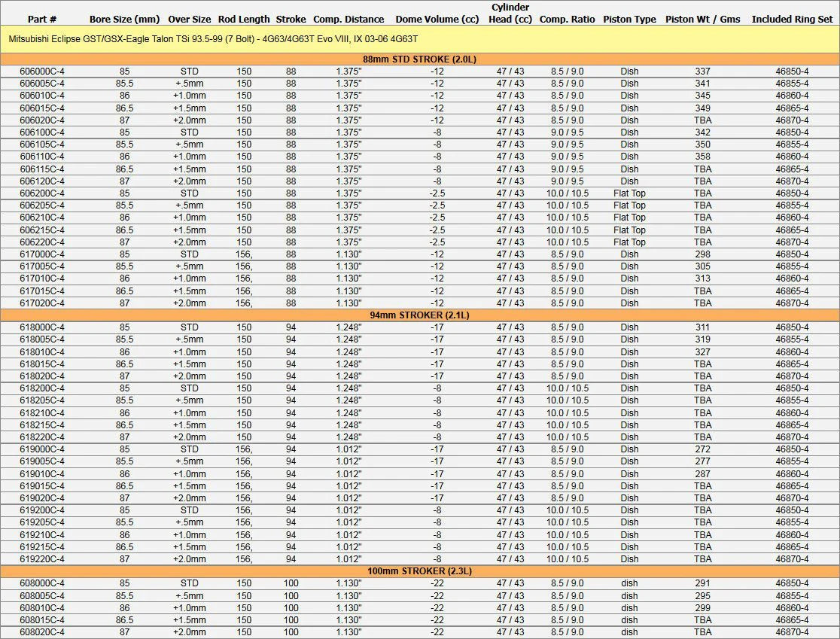Select the "Piston Type" column header

(x=629, y=19)
